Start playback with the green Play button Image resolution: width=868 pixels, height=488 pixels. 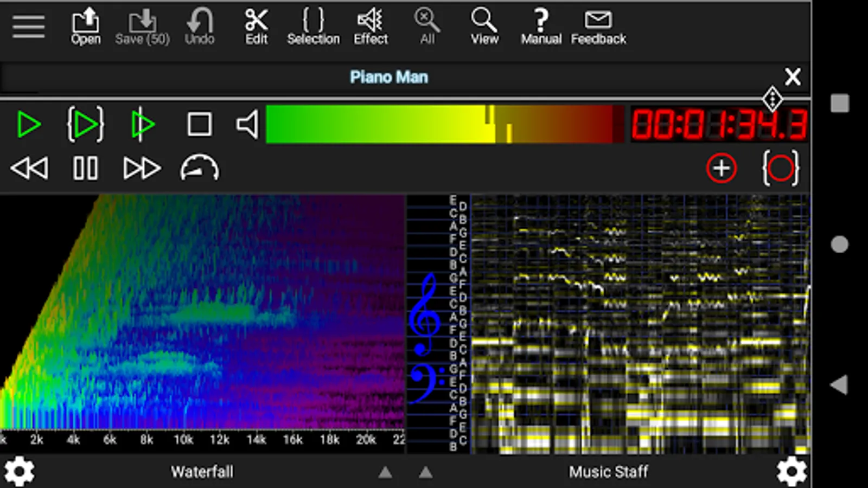click(29, 125)
